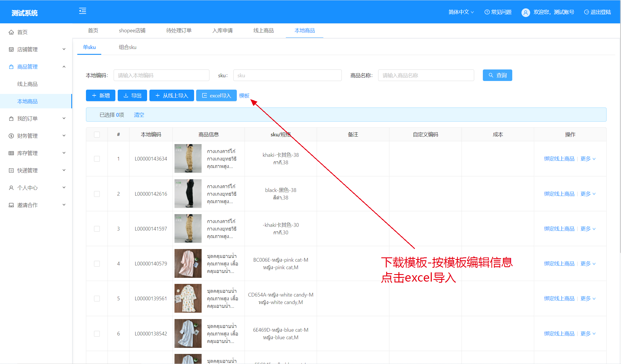Check the row for L00000142616
The image size is (621, 364).
click(x=97, y=194)
